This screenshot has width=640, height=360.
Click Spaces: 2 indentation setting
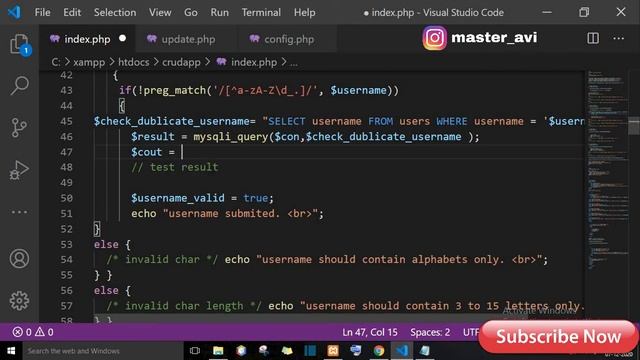pyautogui.click(x=430, y=332)
